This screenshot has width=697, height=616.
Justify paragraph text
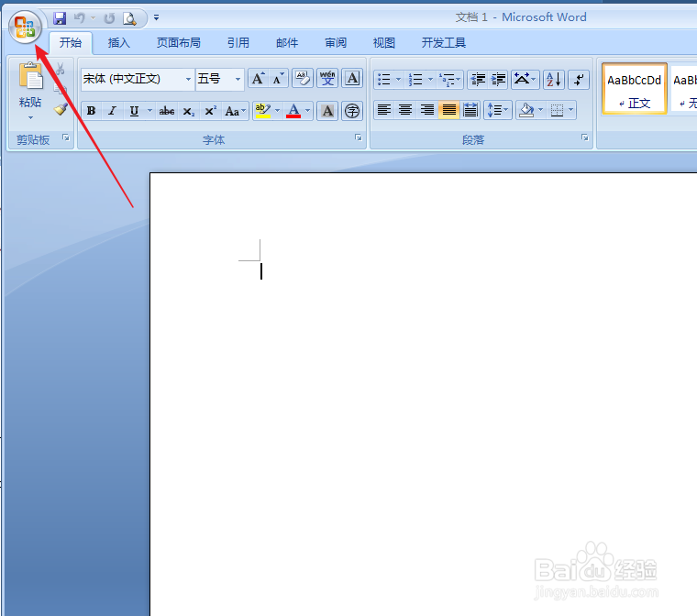[448, 110]
